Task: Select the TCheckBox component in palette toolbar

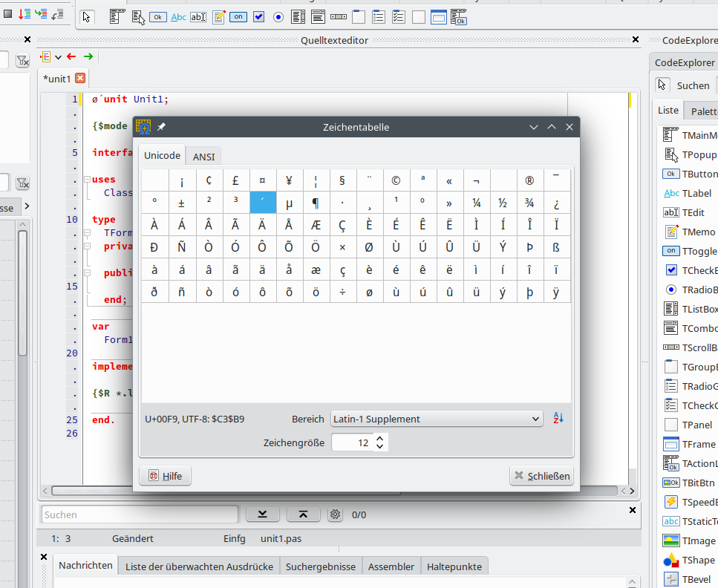Action: [x=258, y=16]
